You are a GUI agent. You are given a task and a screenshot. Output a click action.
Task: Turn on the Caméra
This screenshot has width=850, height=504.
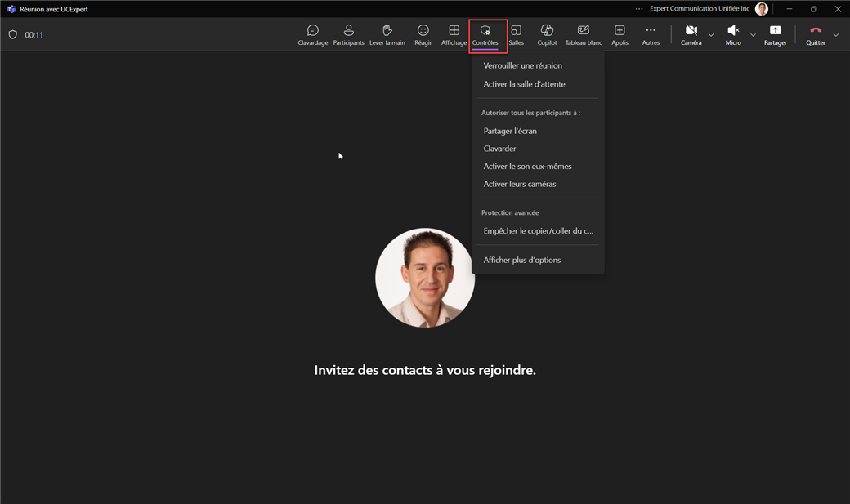[691, 34]
